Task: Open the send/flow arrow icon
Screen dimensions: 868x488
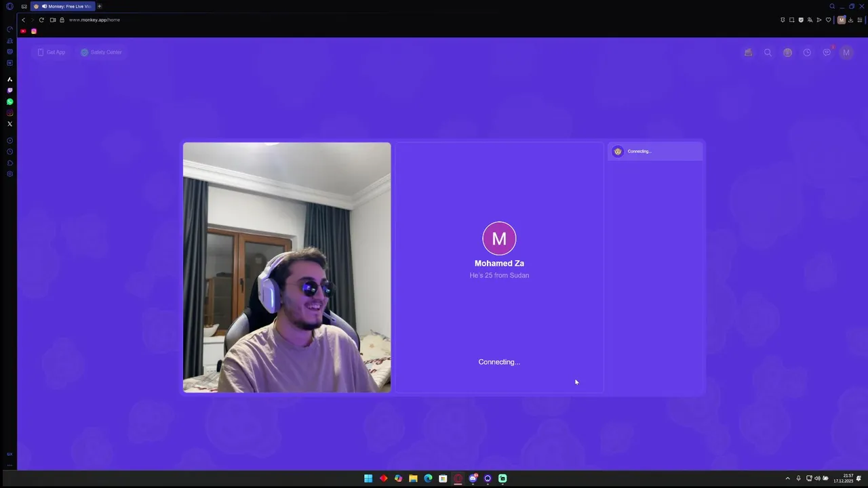Action: click(818, 20)
